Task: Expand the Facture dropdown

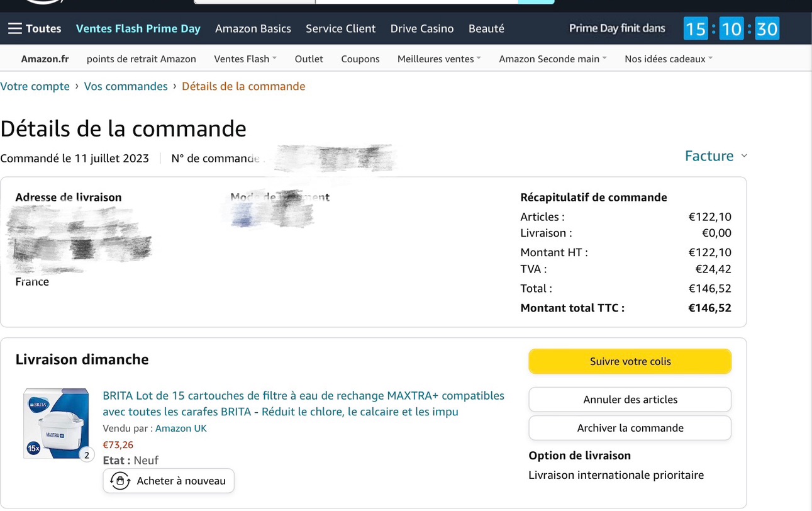Action: [716, 155]
